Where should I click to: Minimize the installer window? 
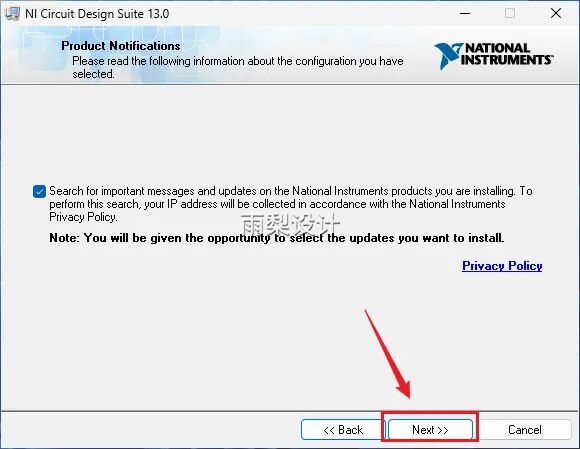pos(465,13)
